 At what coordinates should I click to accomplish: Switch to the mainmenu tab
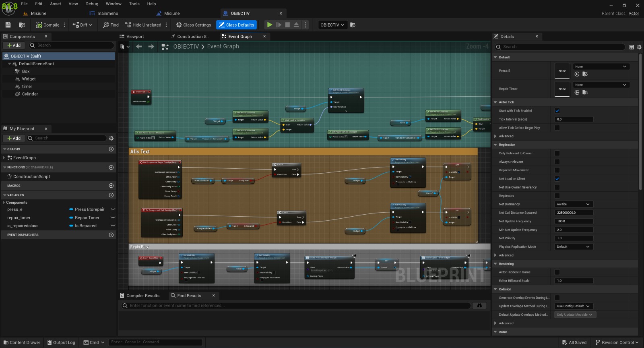coord(107,13)
